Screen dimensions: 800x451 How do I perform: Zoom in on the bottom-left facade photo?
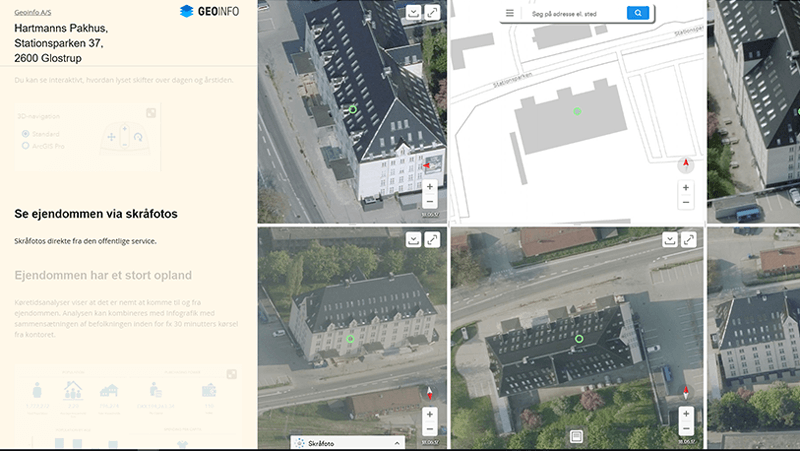click(430, 414)
